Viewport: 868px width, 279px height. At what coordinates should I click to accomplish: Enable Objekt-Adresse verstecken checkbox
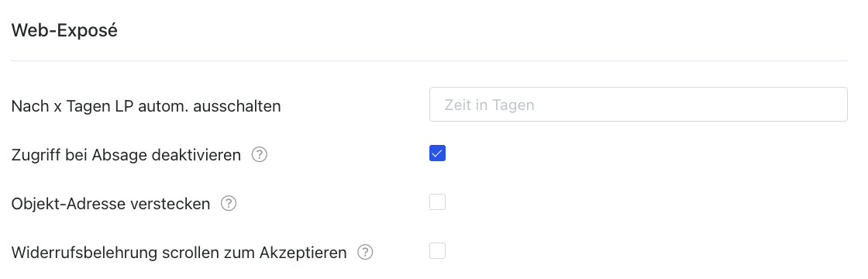437,202
